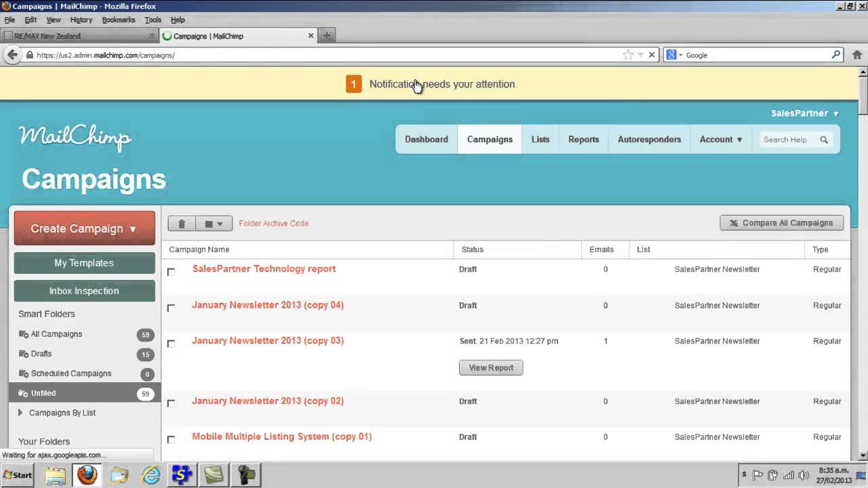Click the page vertical scrollbar down arrow
This screenshot has width=868, height=488.
tap(863, 455)
